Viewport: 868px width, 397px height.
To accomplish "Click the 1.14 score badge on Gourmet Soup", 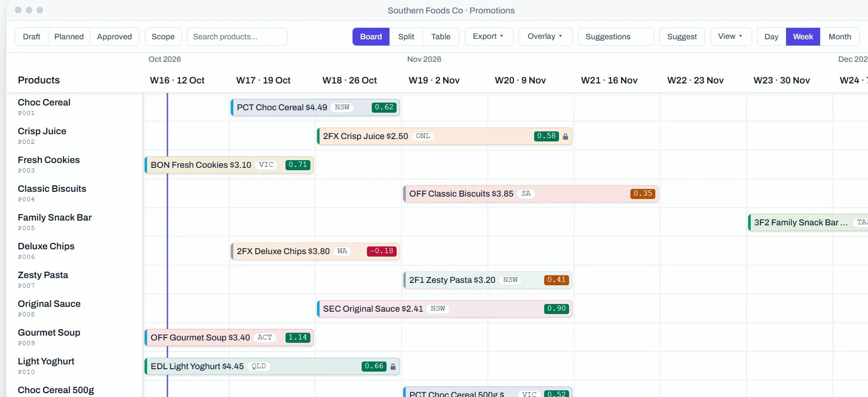I will pos(298,338).
